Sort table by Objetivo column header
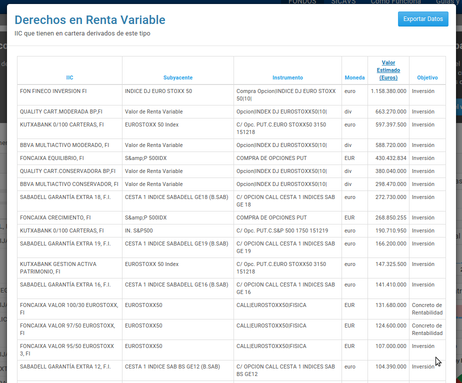This screenshot has width=462, height=383. [427, 78]
